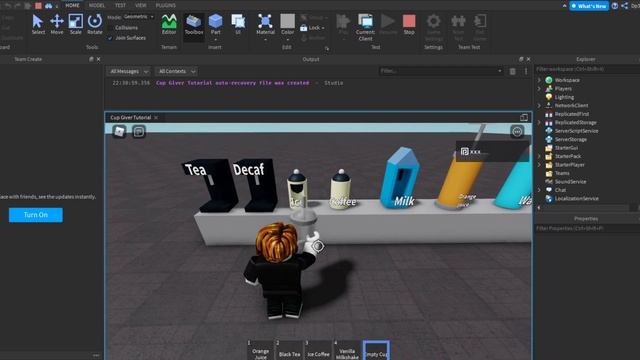Viewport: 640px width, 360px height.
Task: Click the Share icon at top right
Action: point(624,6)
